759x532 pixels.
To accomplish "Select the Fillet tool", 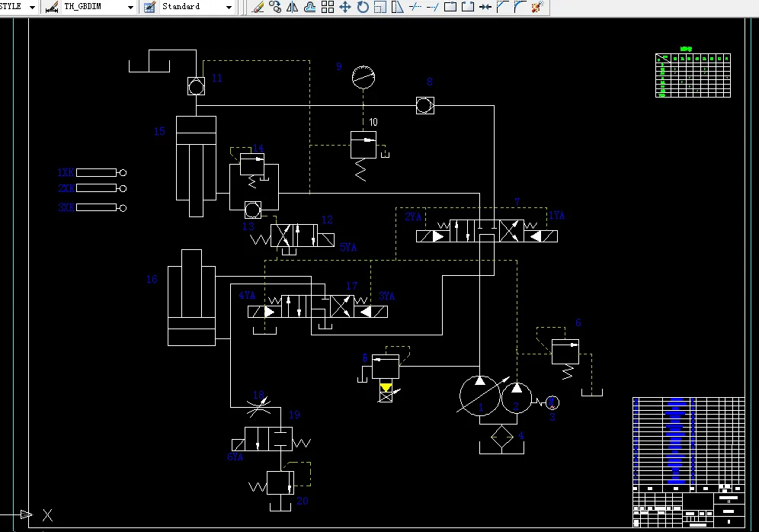I will pyautogui.click(x=520, y=7).
